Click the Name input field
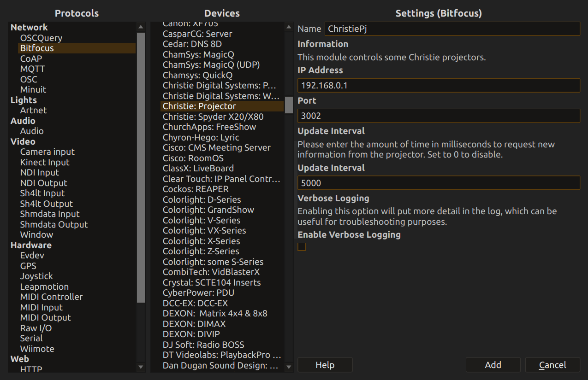The width and height of the screenshot is (588, 380). (x=452, y=29)
